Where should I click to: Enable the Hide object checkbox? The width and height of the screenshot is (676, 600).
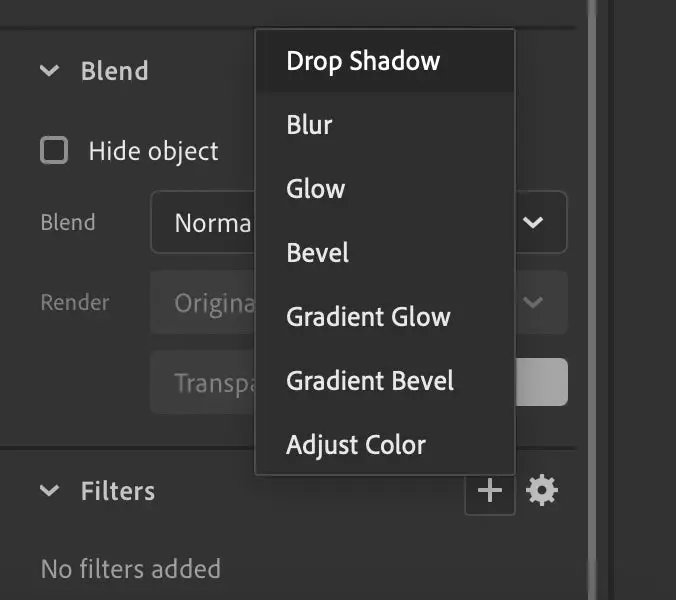pyautogui.click(x=54, y=151)
